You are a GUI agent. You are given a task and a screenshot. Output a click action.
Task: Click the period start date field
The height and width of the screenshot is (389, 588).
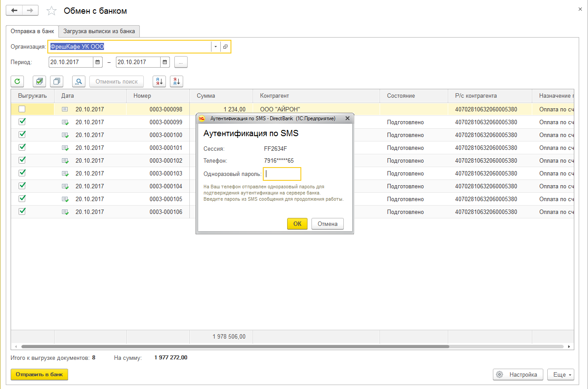pyautogui.click(x=71, y=62)
